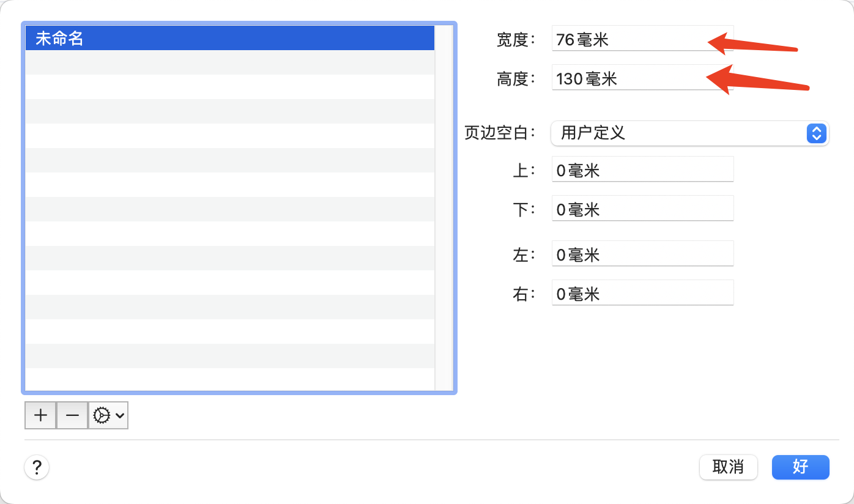Click the minus icon to remove paper size
854x504 pixels.
(72, 415)
